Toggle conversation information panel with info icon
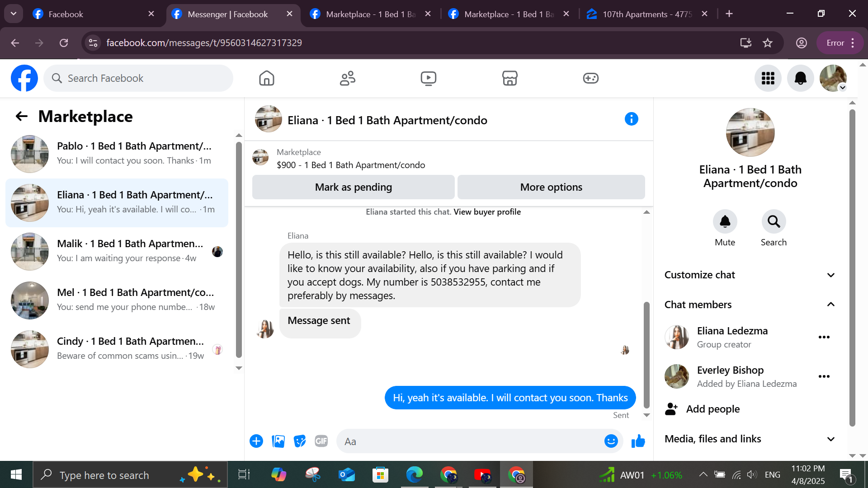 pyautogui.click(x=631, y=119)
